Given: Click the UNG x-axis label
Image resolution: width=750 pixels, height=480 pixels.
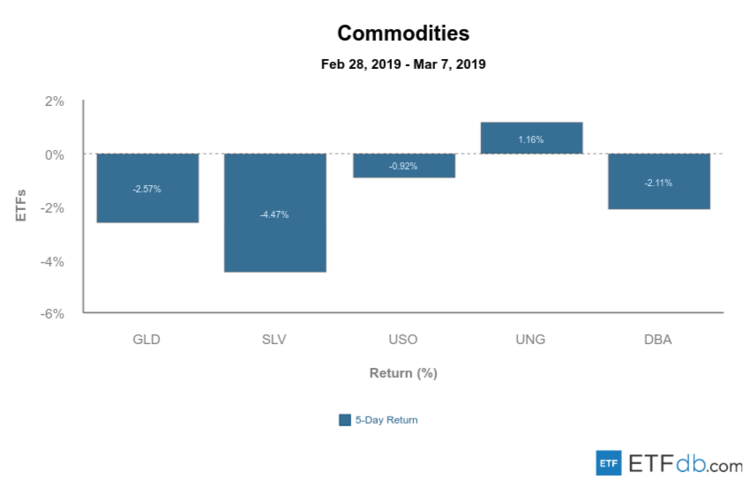Looking at the screenshot, I should click(531, 339).
